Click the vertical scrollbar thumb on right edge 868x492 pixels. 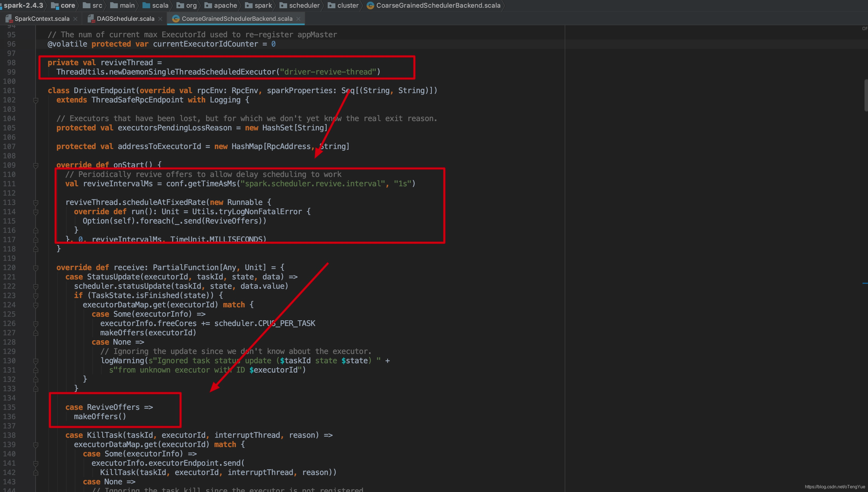(866, 95)
